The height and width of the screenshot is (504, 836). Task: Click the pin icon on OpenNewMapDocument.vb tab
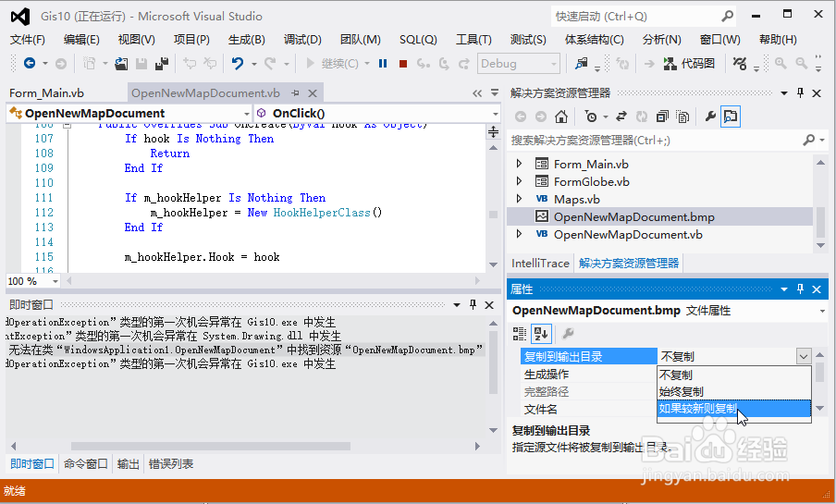pos(295,92)
